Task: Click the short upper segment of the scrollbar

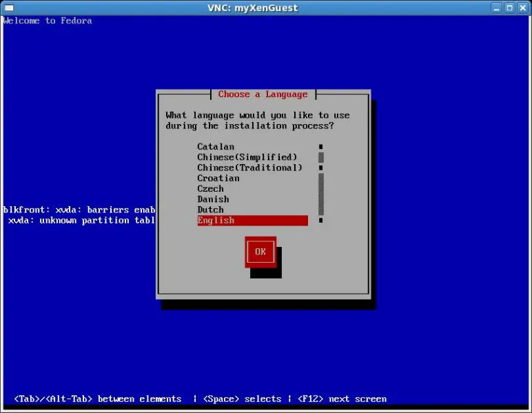Action: coord(321,157)
